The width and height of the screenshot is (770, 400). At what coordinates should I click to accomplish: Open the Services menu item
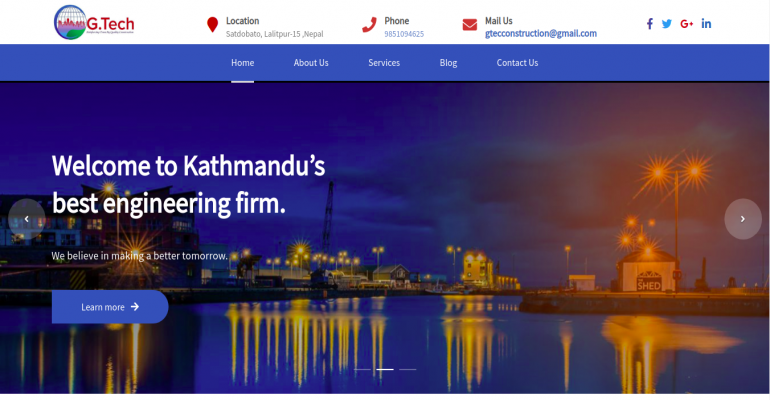click(384, 63)
